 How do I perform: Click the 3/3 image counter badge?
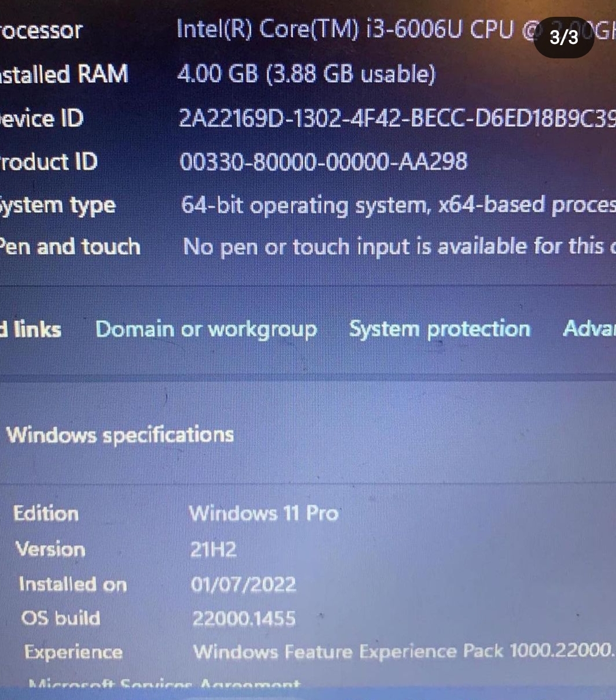coord(563,38)
